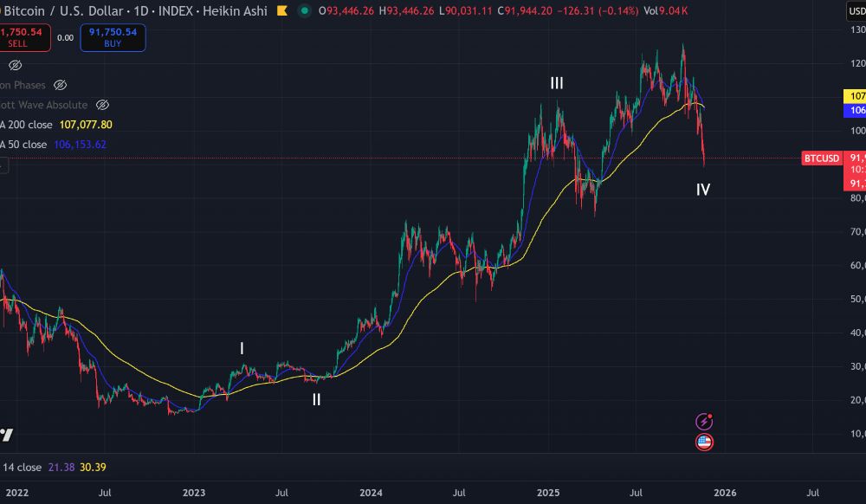Click the open value O93,446.26
This screenshot has width=866, height=504.
(x=346, y=11)
